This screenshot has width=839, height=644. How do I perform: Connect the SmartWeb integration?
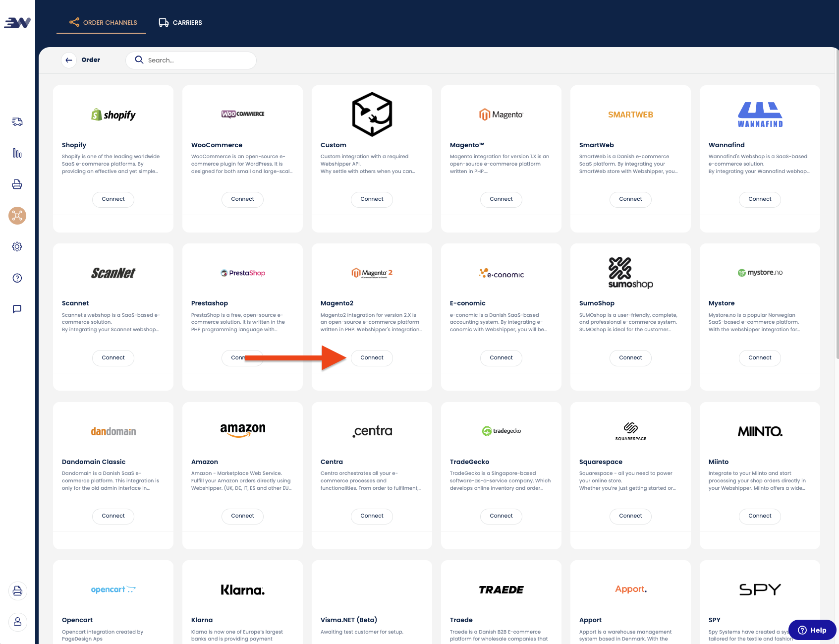tap(630, 199)
